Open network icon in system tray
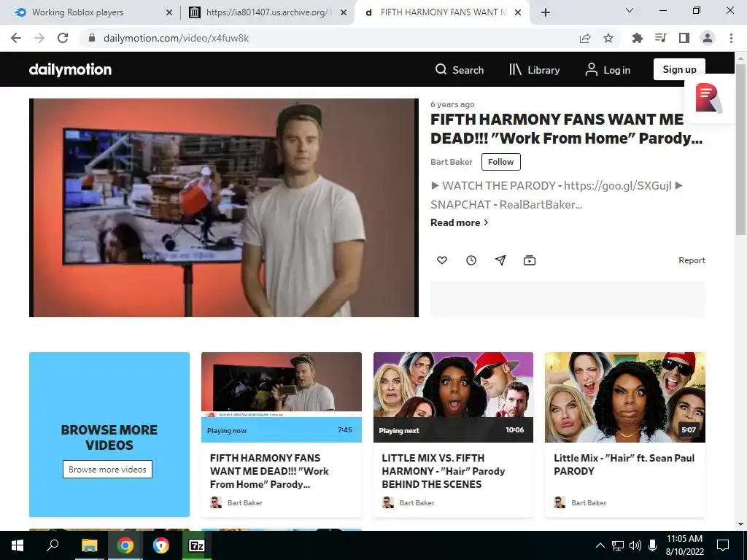This screenshot has width=747, height=560. pyautogui.click(x=618, y=545)
